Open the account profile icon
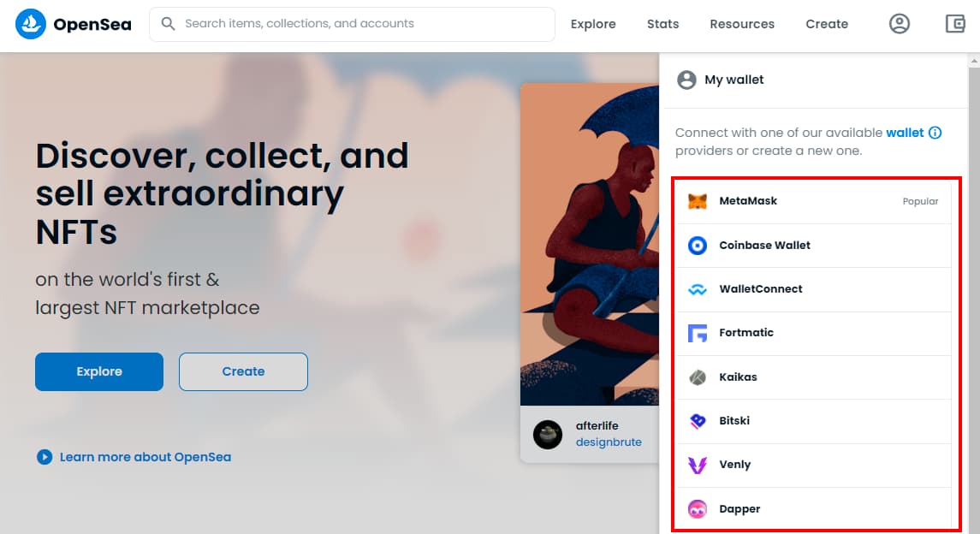The height and width of the screenshot is (534, 980). 900,24
